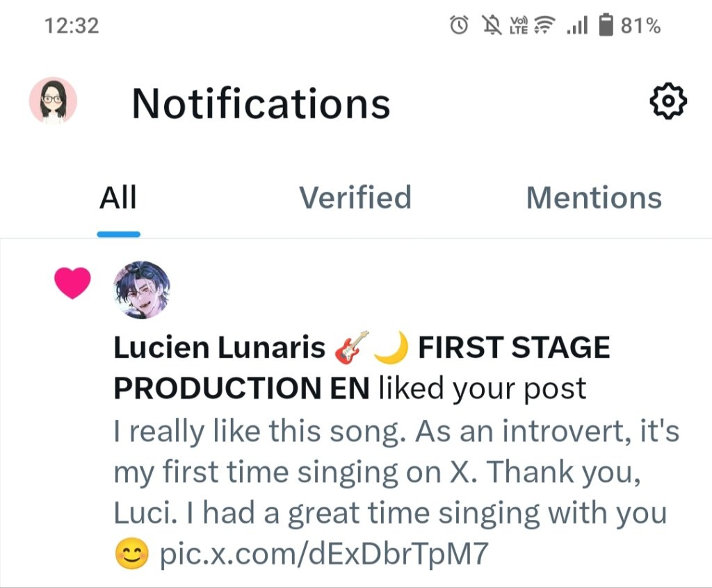The image size is (712, 588).
Task: Tap the battery icon in status bar
Action: click(x=606, y=26)
